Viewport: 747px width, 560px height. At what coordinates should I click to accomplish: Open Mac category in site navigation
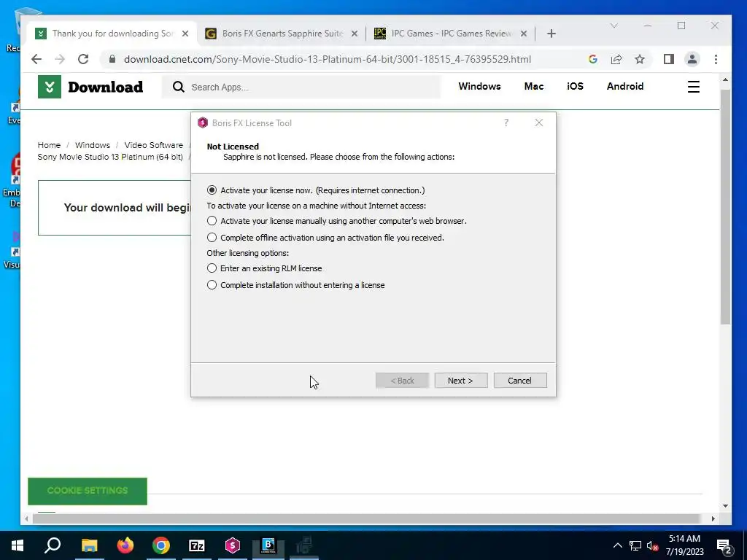point(533,86)
